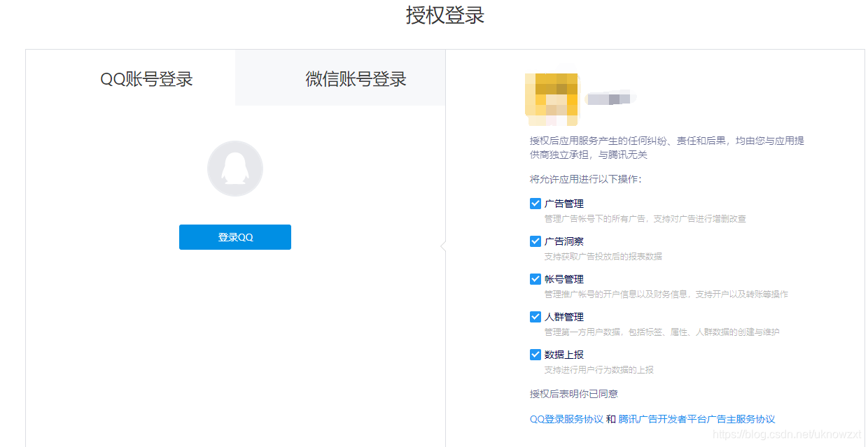This screenshot has height=447, width=868.
Task: Switch to the 微信账号登录 tab
Action: click(x=356, y=79)
